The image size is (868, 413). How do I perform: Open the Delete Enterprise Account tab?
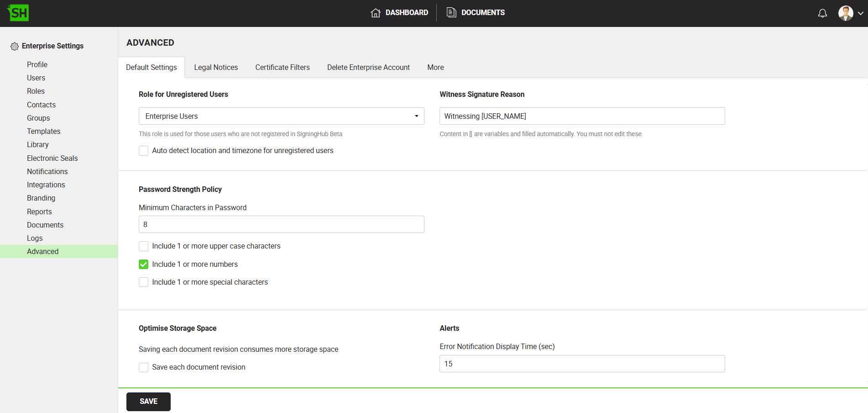[368, 67]
